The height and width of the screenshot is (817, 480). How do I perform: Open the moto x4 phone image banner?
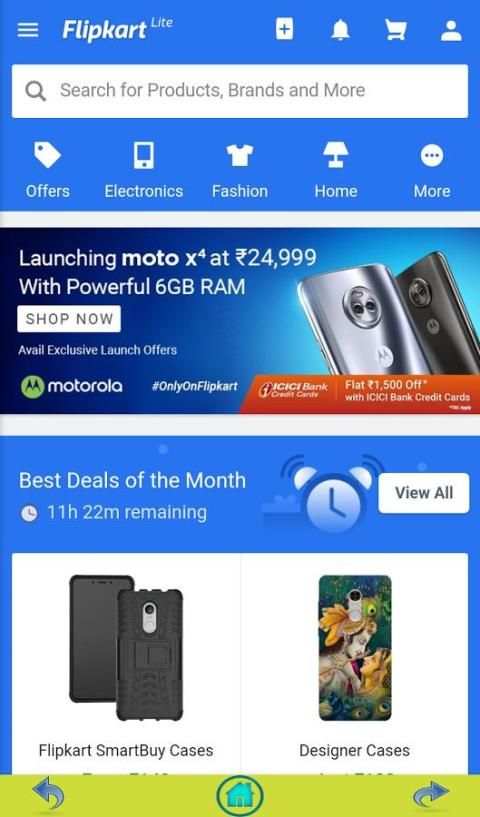388,312
